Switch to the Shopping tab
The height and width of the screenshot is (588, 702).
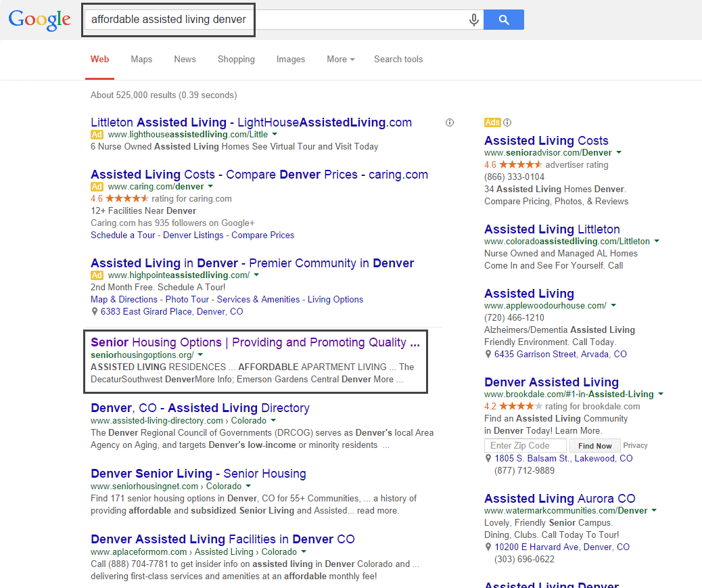click(236, 59)
